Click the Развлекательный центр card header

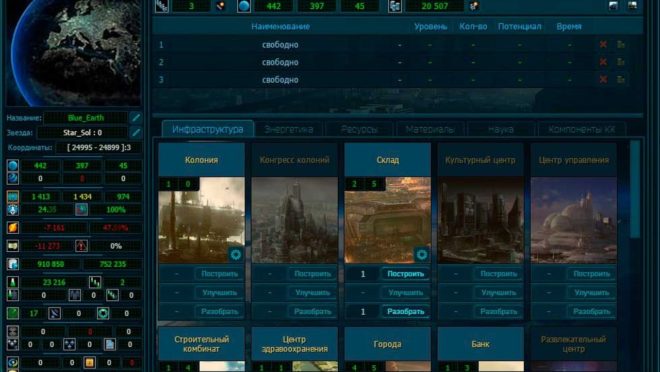point(574,344)
